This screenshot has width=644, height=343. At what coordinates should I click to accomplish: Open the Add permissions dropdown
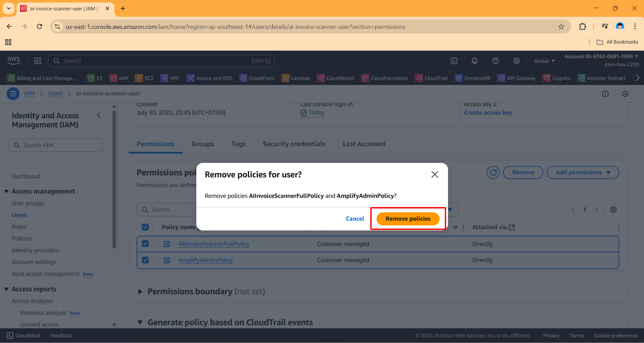583,172
